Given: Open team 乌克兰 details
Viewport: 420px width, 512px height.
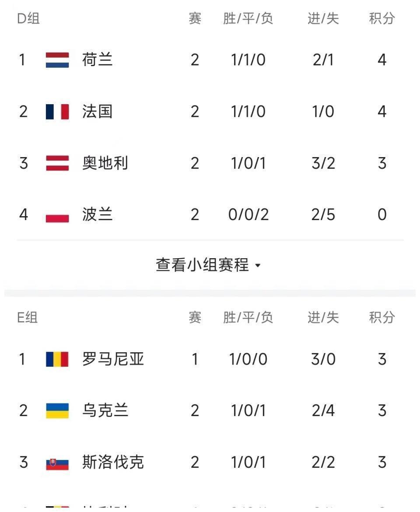Looking at the screenshot, I should click(105, 410).
